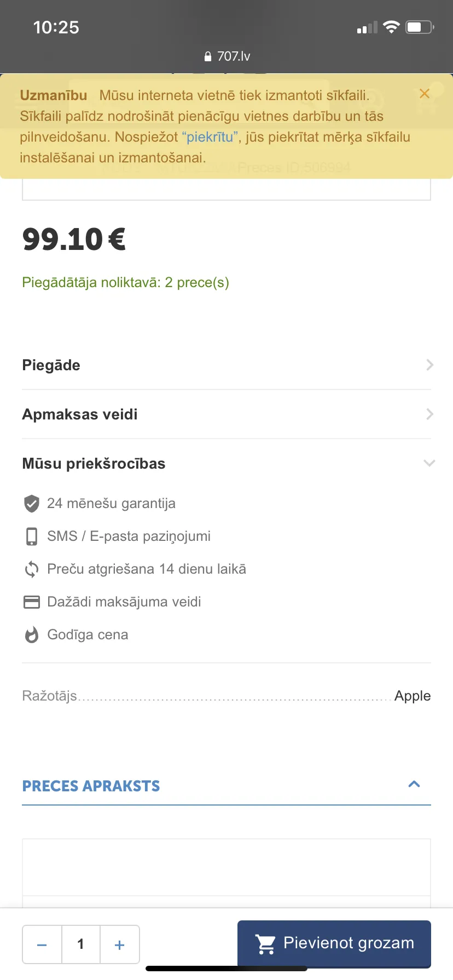Tap the battery status icon
Viewport: 453px width, 980px height.
(420, 27)
